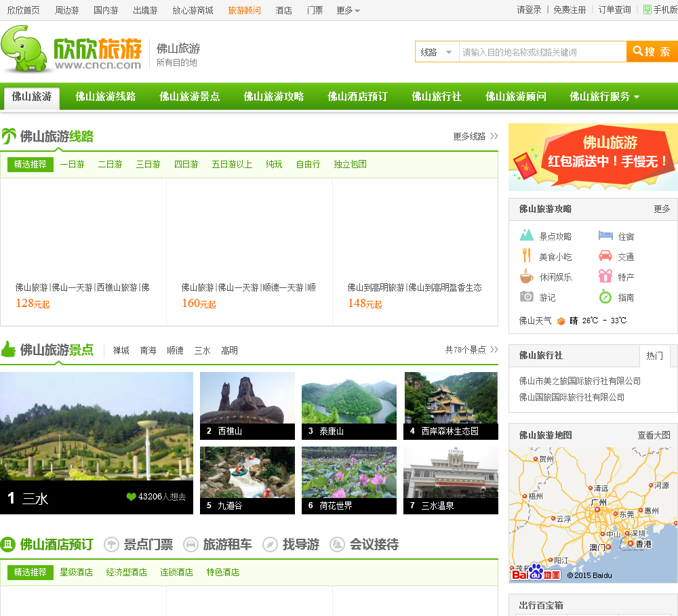Select the 三日游 route tab
This screenshot has width=678, height=616.
pos(148,164)
